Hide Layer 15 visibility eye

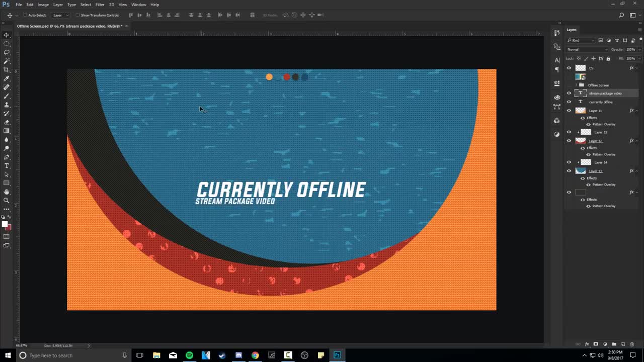pos(569,132)
